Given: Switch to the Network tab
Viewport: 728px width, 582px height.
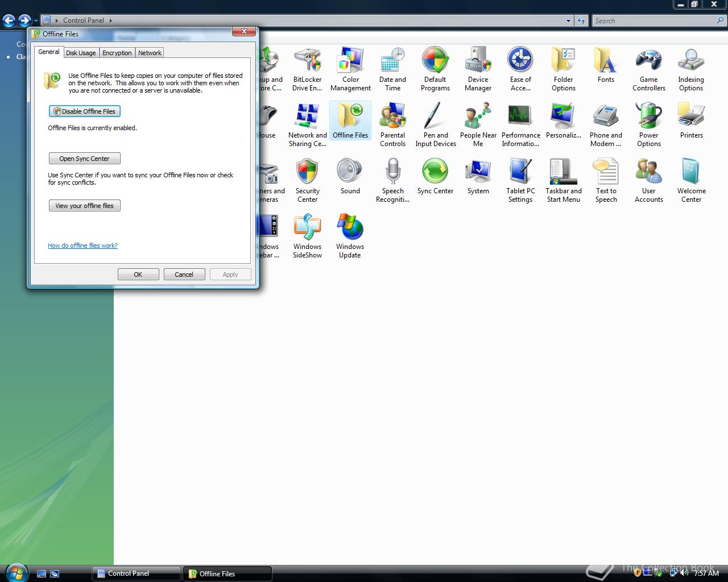Looking at the screenshot, I should [x=150, y=53].
